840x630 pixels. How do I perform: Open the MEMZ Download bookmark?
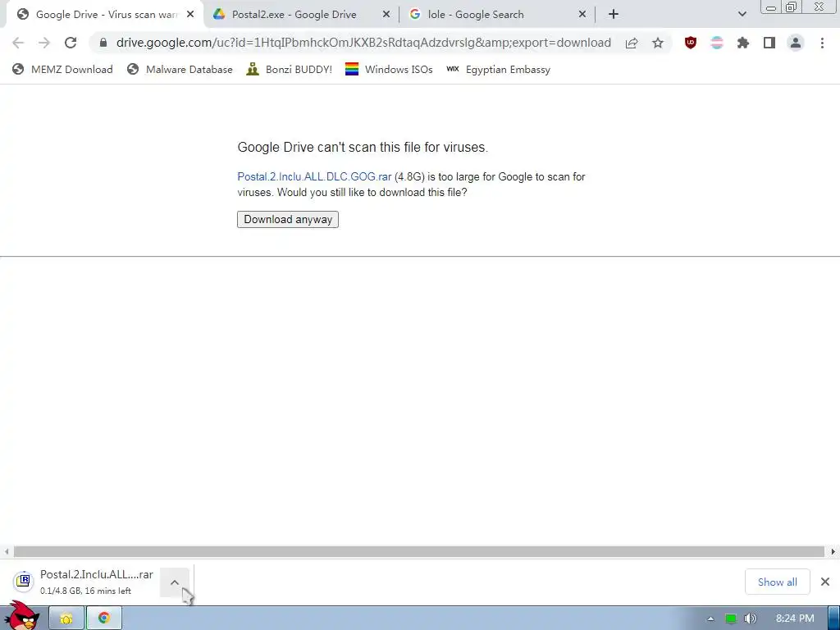pyautogui.click(x=62, y=69)
